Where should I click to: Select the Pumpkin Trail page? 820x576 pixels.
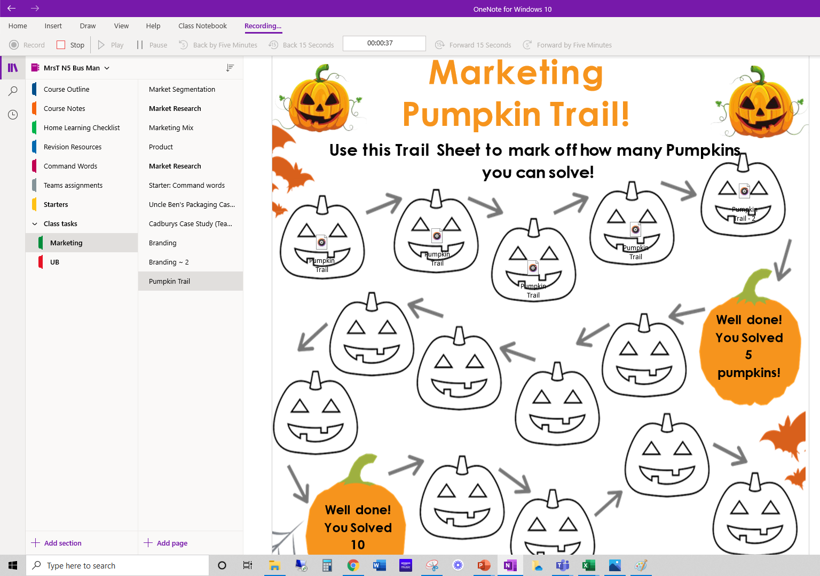point(191,281)
